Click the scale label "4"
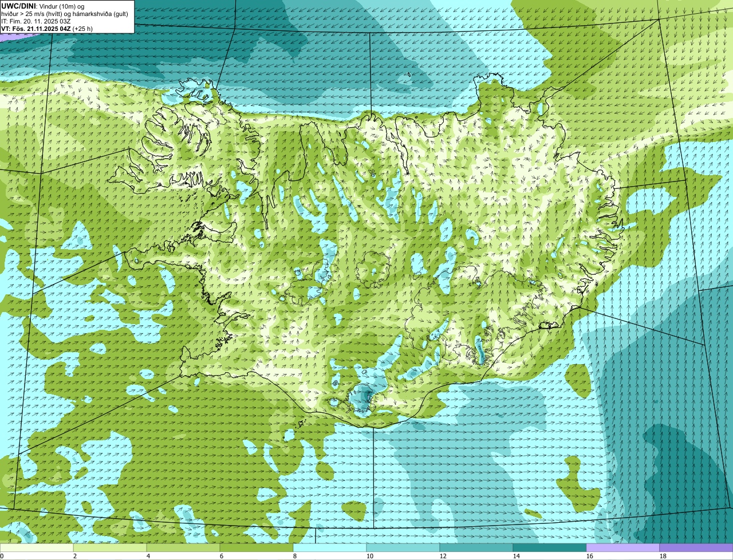Viewport: 733px width, 560px height. [148, 556]
